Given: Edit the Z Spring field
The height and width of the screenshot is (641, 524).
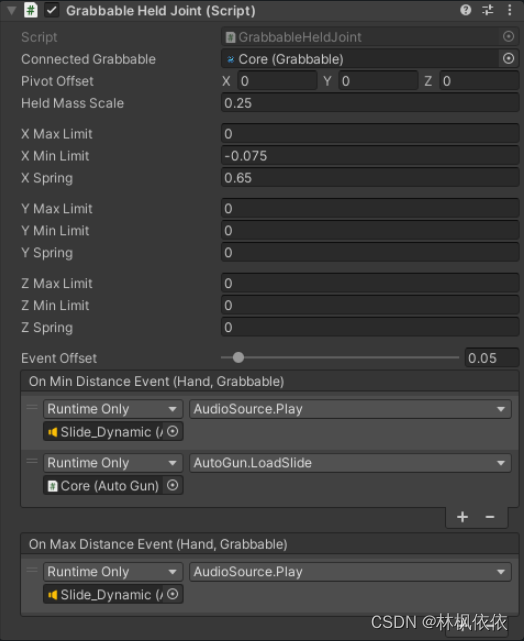Looking at the screenshot, I should [x=370, y=327].
